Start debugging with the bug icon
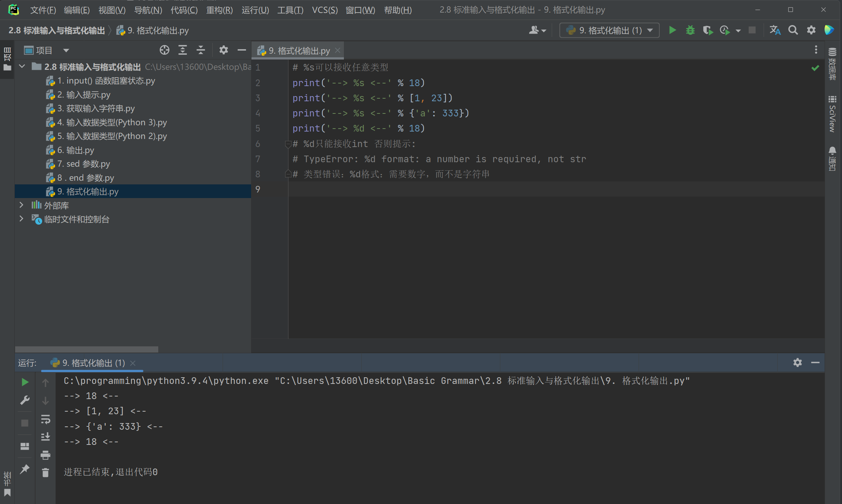This screenshot has width=842, height=504. tap(690, 30)
